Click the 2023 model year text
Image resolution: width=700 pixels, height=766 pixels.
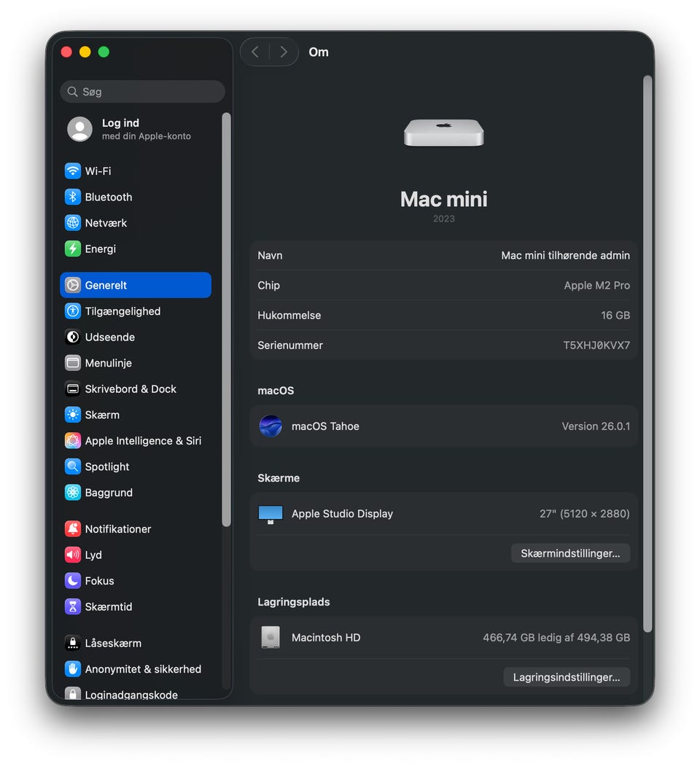coord(444,219)
